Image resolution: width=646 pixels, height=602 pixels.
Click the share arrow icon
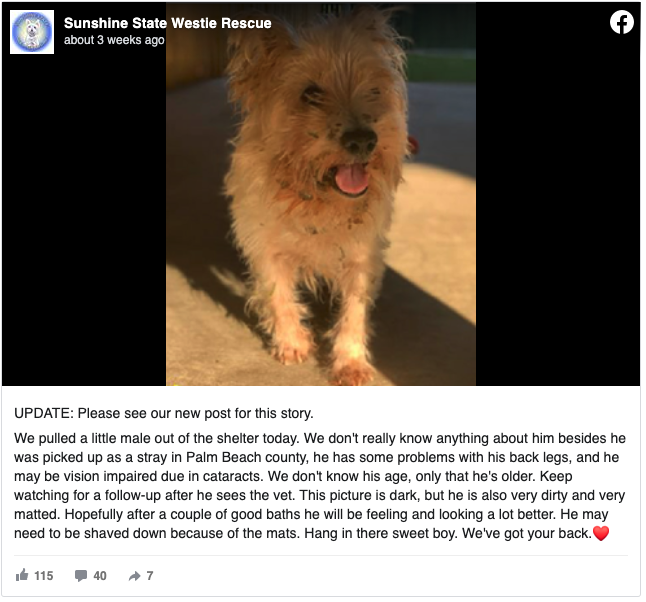tap(134, 576)
